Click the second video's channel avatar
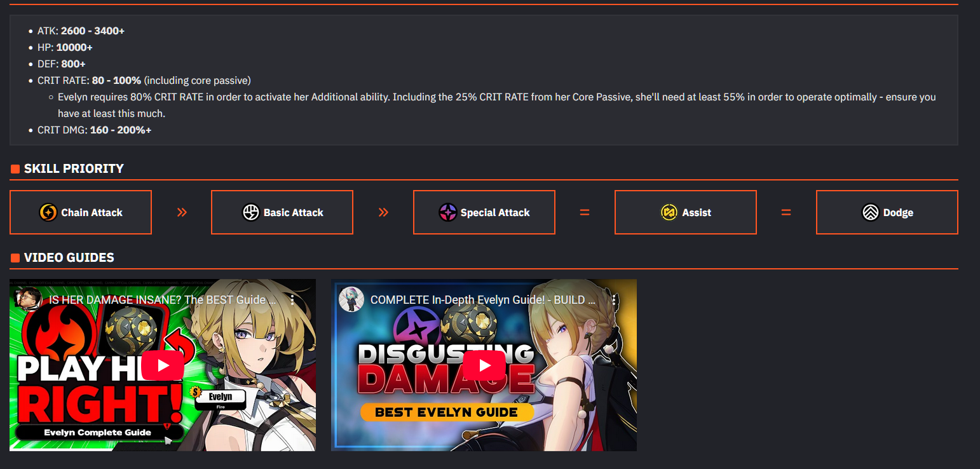Image resolution: width=980 pixels, height=469 pixels. click(x=351, y=299)
